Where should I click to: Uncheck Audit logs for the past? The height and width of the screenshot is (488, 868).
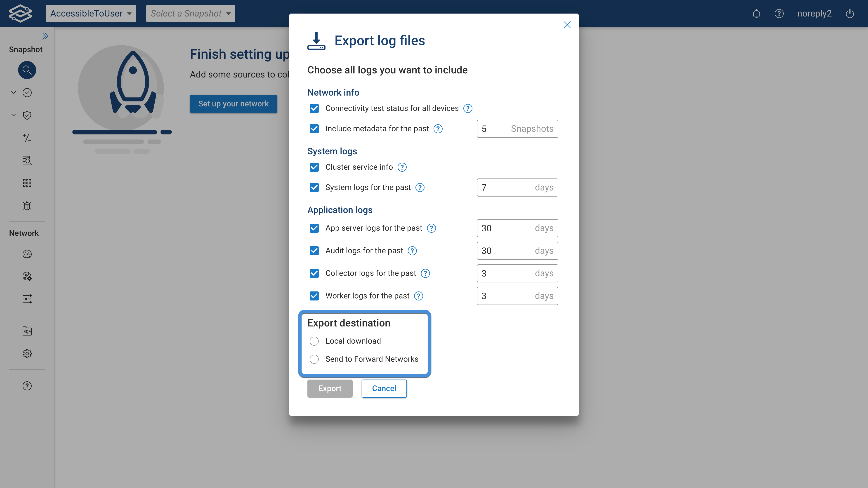coord(314,251)
